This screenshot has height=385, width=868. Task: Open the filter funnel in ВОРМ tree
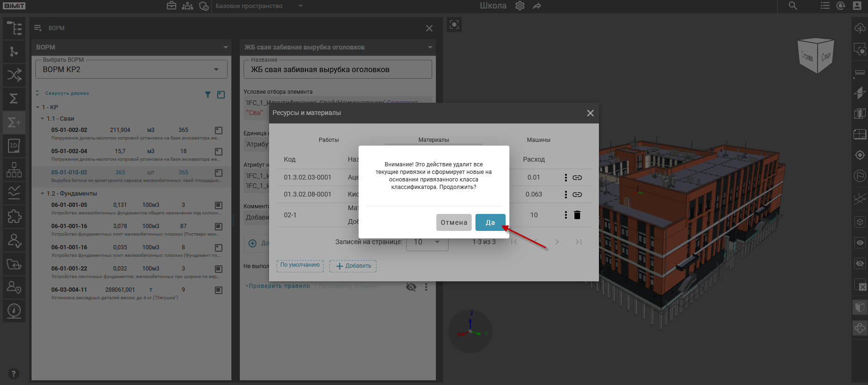pyautogui.click(x=208, y=95)
